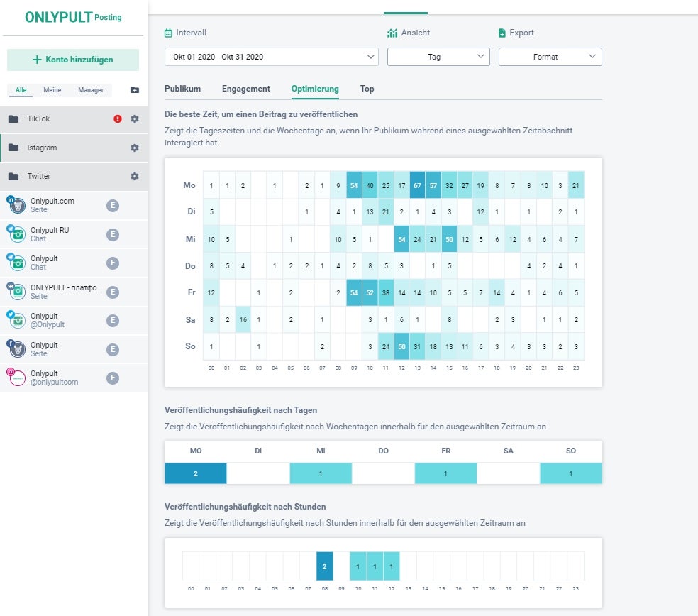This screenshot has height=616, width=698.
Task: Select the Optimierung tab
Action: [x=315, y=89]
